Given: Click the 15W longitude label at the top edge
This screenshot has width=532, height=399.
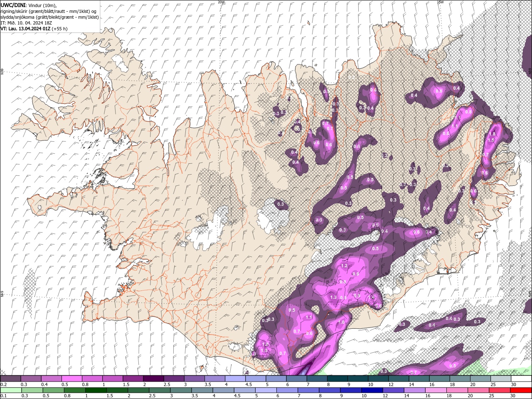Looking at the screenshot, I should [x=440, y=2].
